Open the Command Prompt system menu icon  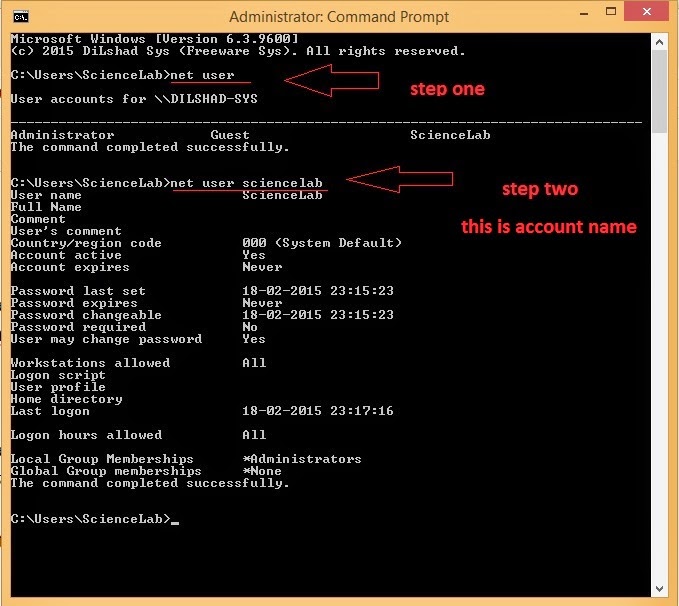pyautogui.click(x=20, y=17)
